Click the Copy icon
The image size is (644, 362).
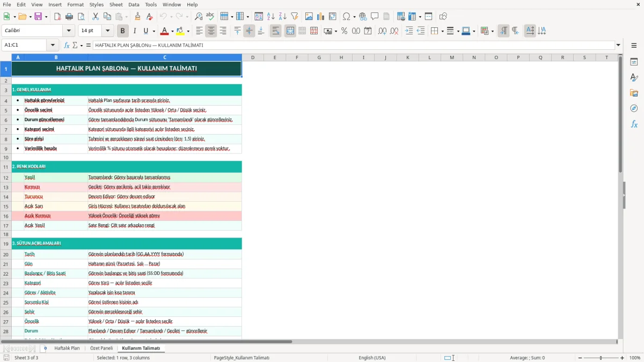pyautogui.click(x=107, y=17)
